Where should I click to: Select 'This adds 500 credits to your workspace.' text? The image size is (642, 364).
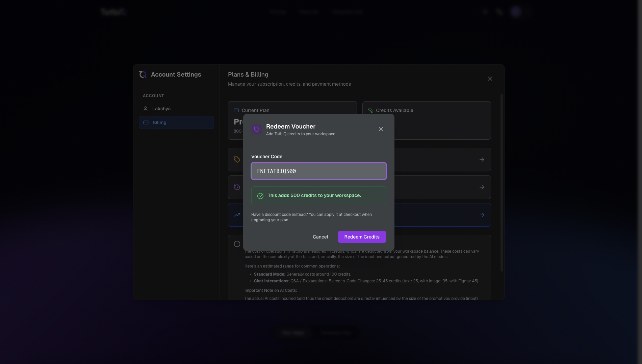(314, 195)
